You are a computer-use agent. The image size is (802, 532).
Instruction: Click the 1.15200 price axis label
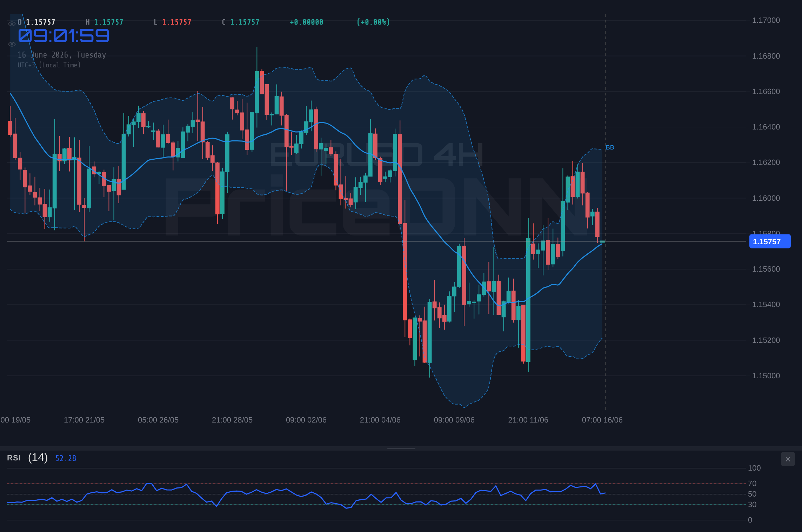[x=766, y=340]
